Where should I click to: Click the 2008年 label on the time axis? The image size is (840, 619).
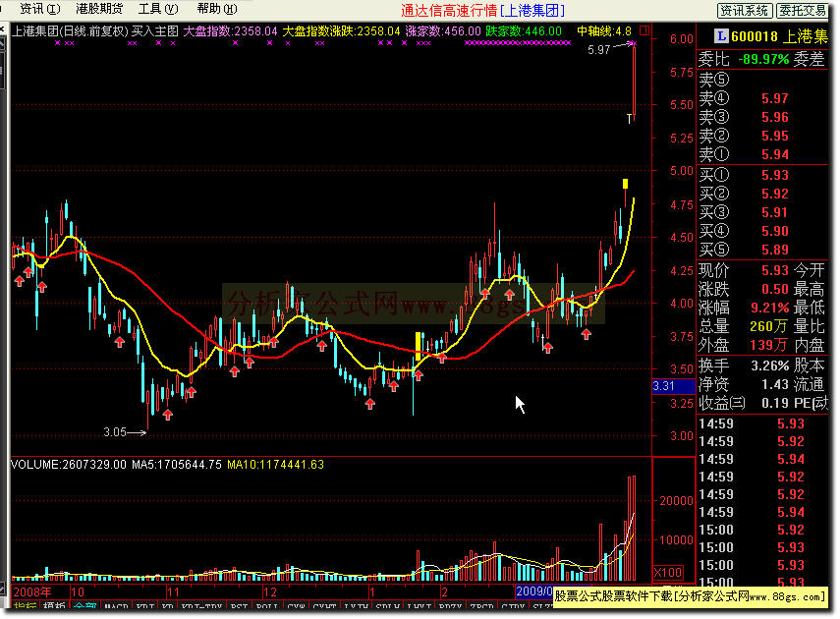(32, 592)
